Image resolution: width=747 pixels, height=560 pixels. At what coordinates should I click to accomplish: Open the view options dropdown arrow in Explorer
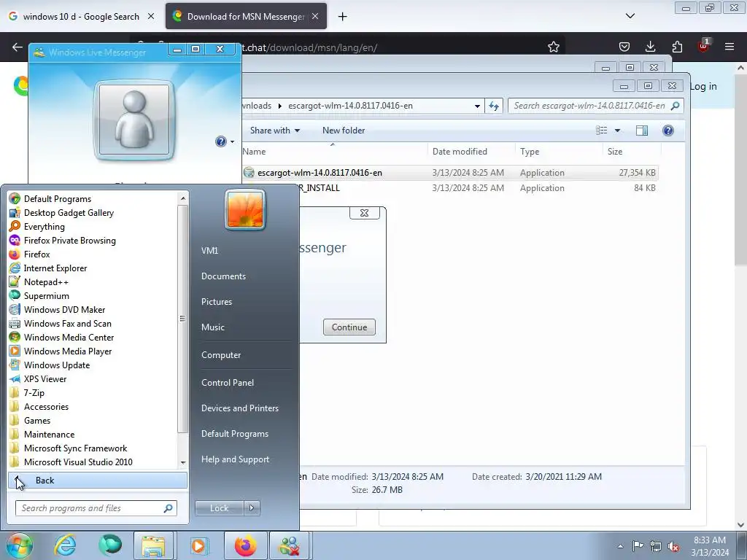tap(617, 131)
